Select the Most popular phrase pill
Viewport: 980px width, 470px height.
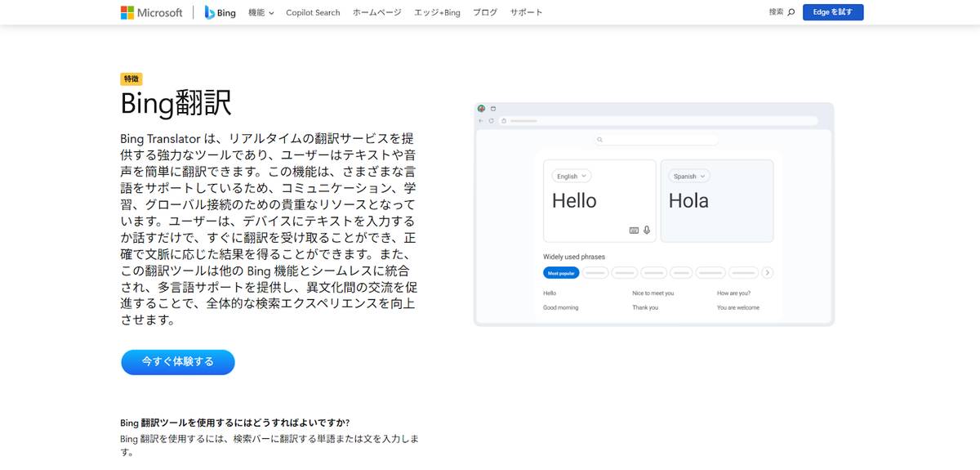coord(561,273)
